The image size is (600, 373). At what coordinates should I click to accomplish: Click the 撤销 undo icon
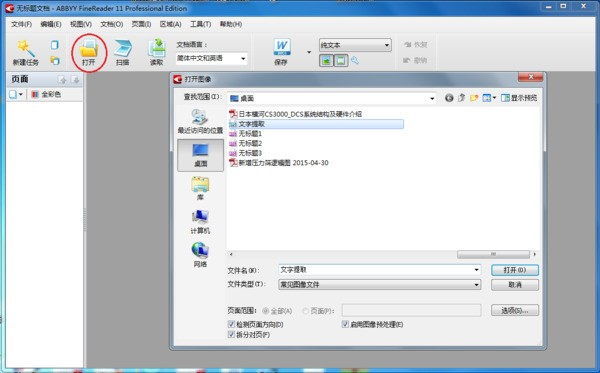[x=407, y=60]
